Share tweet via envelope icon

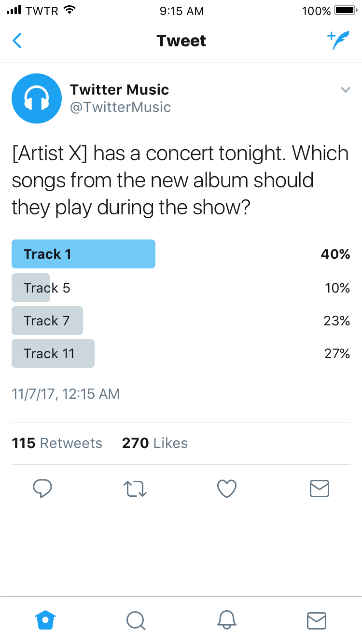pyautogui.click(x=319, y=488)
